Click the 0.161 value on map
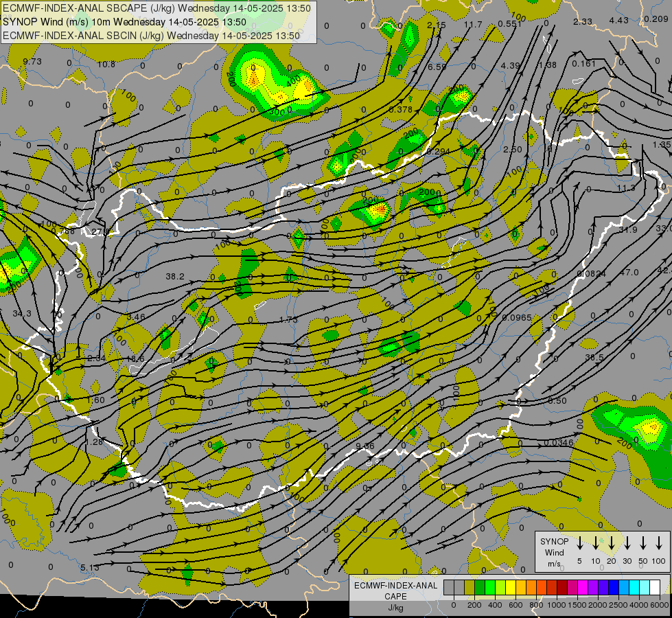The image size is (672, 618). [x=583, y=64]
